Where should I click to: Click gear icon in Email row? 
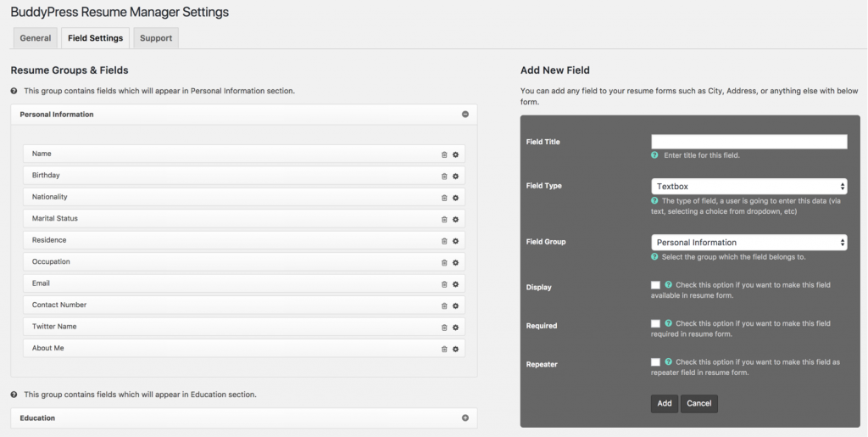[455, 285]
